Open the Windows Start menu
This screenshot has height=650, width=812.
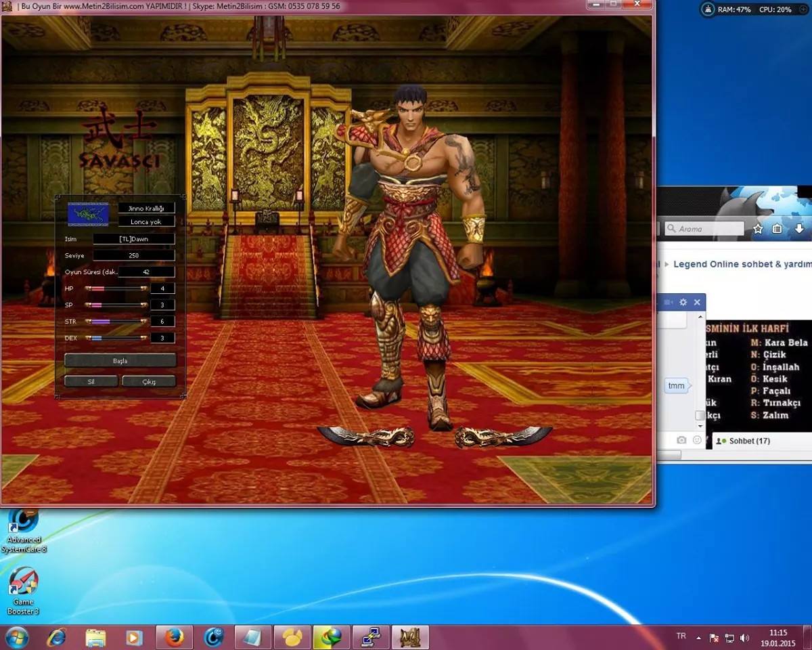tap(16, 638)
